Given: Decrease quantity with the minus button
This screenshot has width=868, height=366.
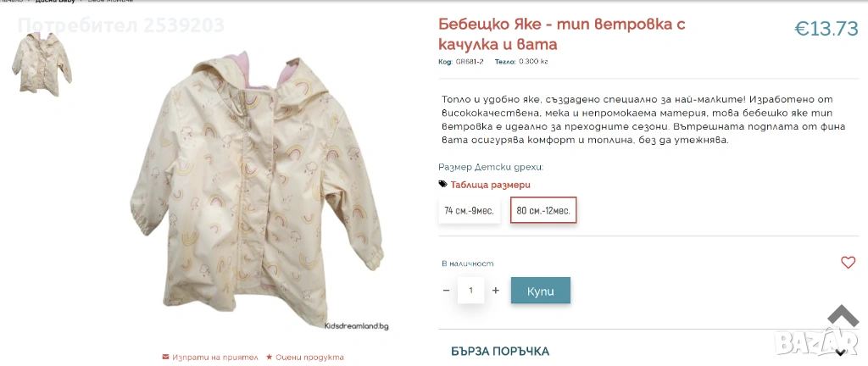Looking at the screenshot, I should 447,291.
